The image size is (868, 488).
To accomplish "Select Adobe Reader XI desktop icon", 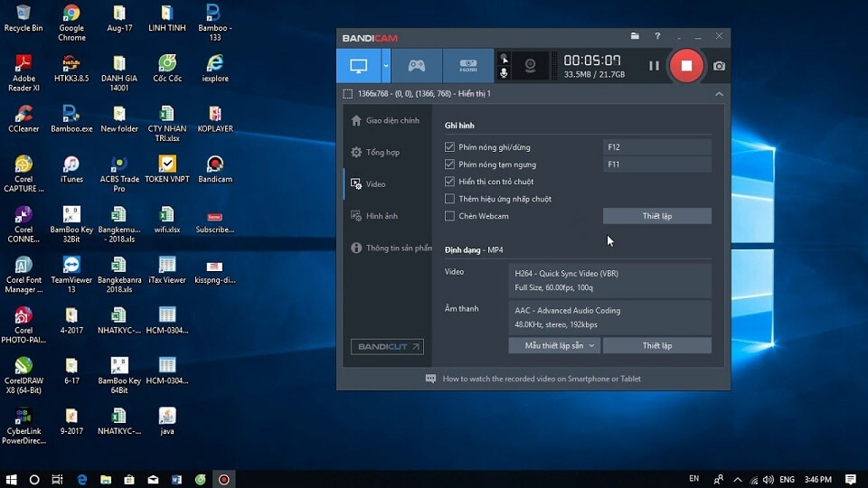I will tap(24, 73).
